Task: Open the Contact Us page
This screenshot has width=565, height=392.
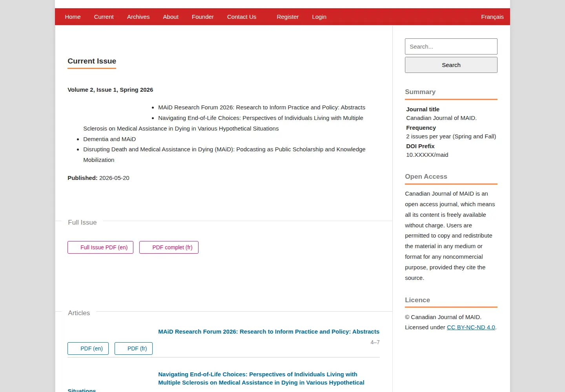Action: 241,17
